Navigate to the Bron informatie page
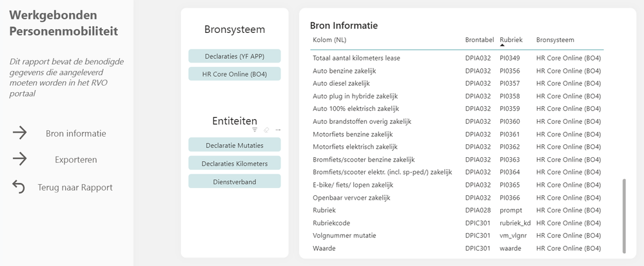This screenshot has width=644, height=266. tap(76, 134)
